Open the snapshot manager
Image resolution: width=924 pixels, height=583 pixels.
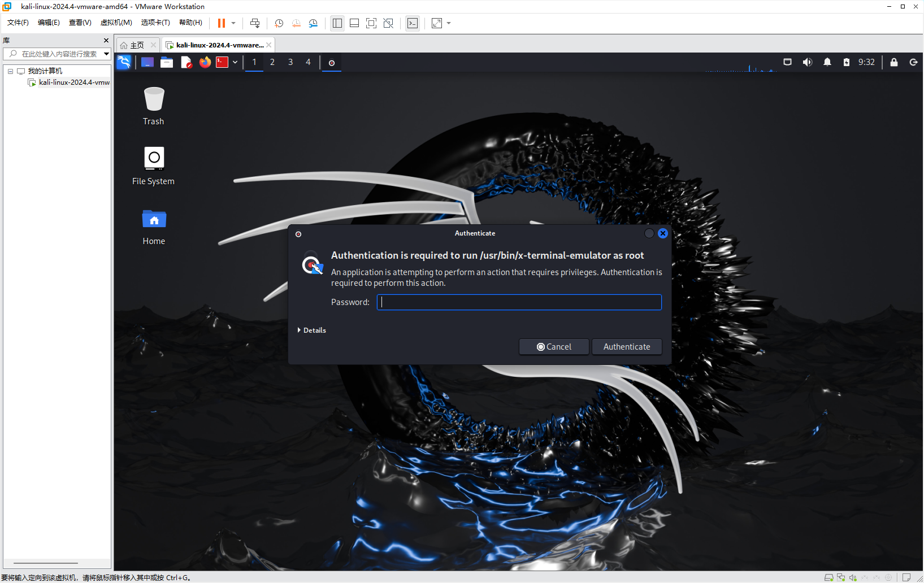(313, 23)
